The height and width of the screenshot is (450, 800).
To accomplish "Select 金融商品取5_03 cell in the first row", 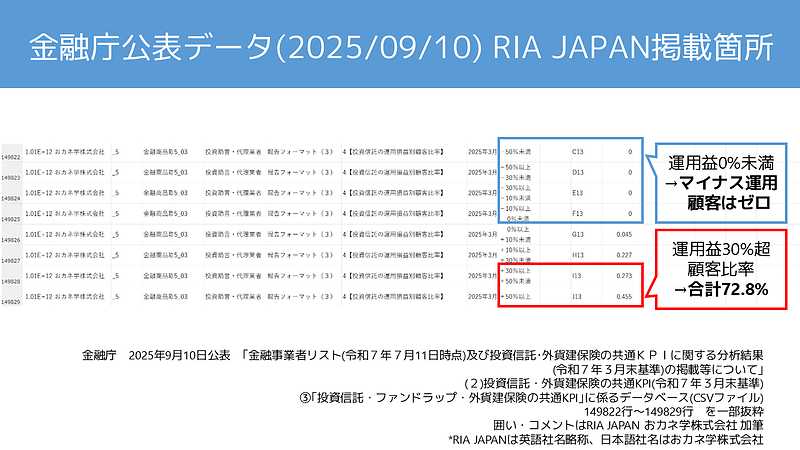I will click(166, 152).
